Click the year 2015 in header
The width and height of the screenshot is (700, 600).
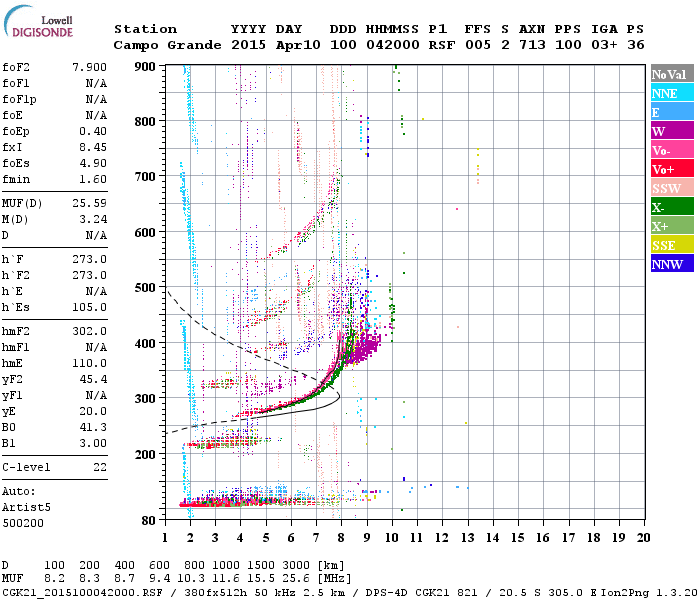coord(248,45)
